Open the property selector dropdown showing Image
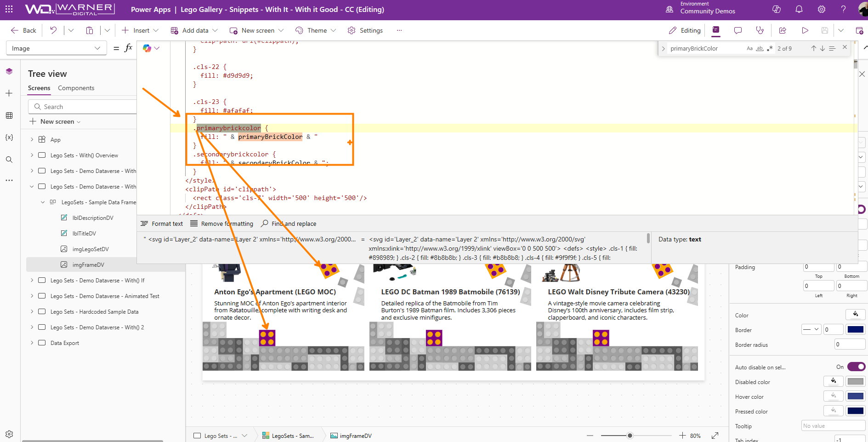 [56, 48]
